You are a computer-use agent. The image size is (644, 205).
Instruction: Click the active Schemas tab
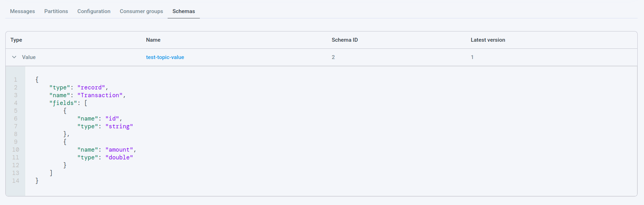tap(184, 11)
